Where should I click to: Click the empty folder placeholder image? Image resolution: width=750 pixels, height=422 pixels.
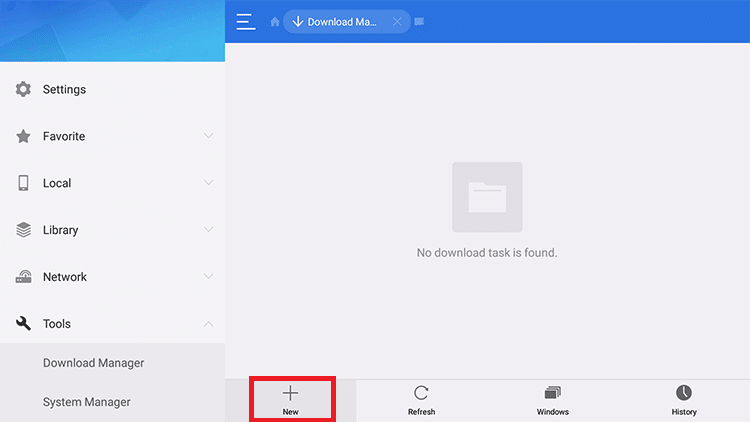tap(487, 197)
